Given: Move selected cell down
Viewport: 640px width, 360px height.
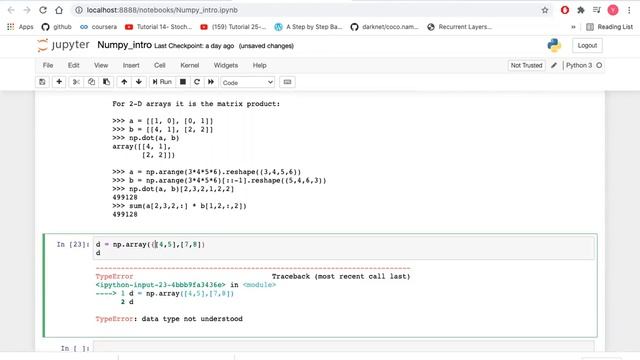Looking at the screenshot, I should 139,82.
